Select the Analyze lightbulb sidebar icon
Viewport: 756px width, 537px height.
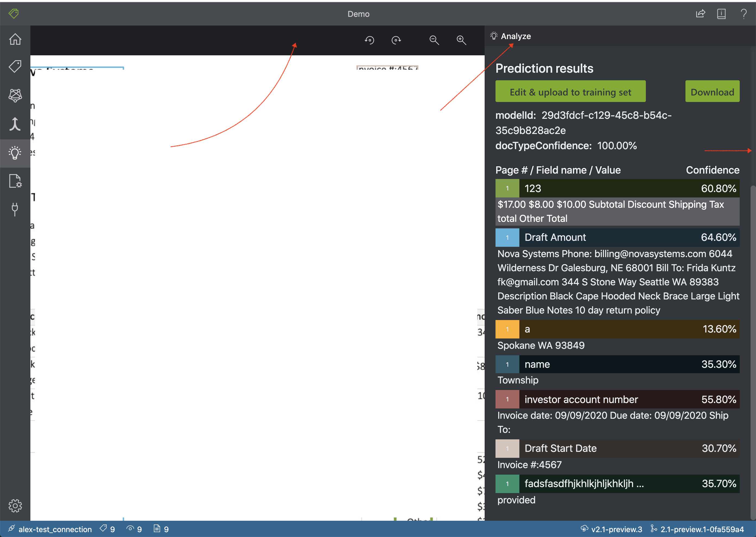(15, 153)
